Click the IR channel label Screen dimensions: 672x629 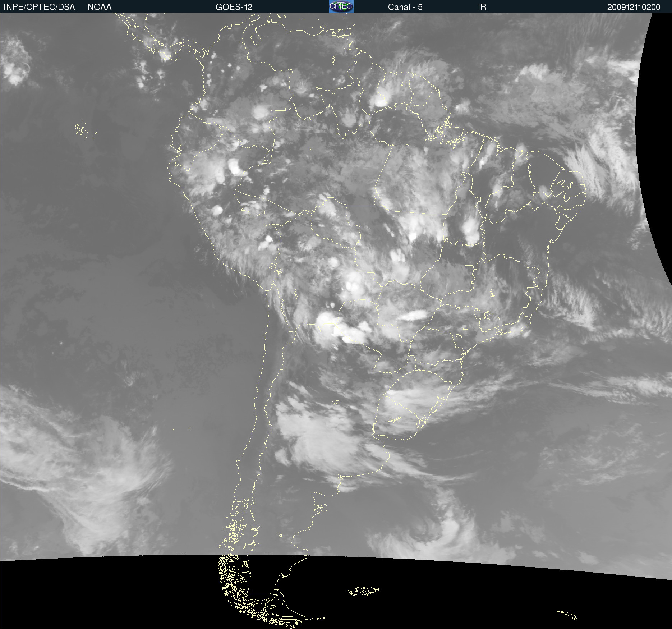(x=482, y=7)
